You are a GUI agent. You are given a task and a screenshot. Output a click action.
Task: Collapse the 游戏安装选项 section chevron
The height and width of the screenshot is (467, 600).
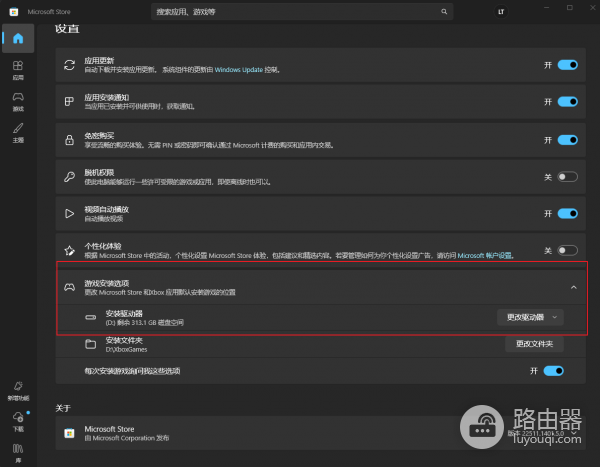point(574,287)
